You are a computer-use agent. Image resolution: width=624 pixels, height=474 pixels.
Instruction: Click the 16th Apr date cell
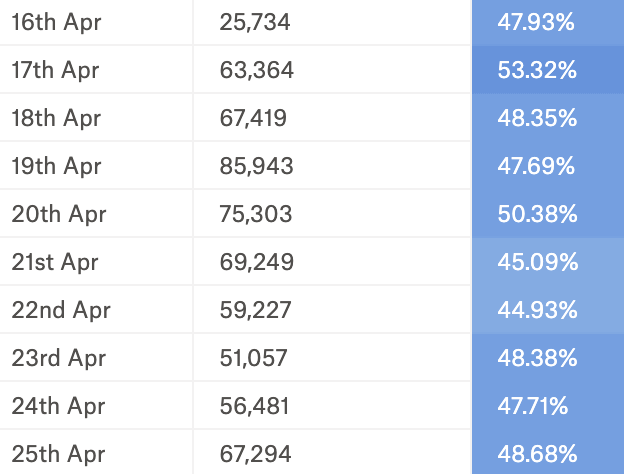point(56,22)
